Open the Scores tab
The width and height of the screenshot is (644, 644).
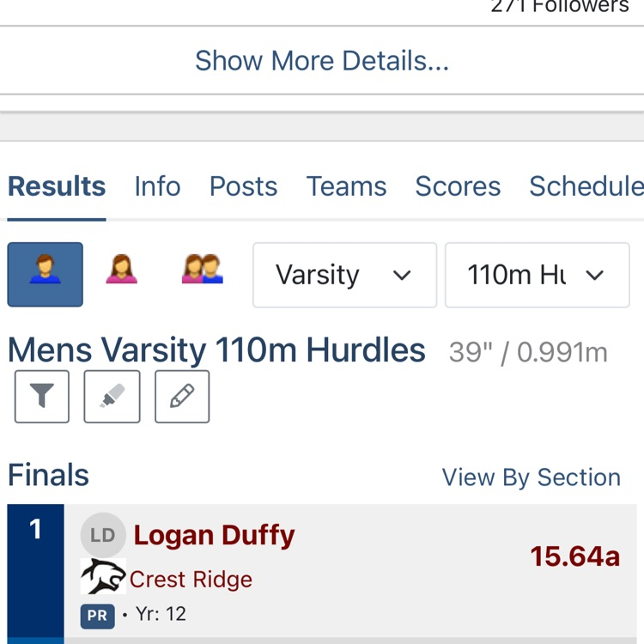tap(458, 186)
